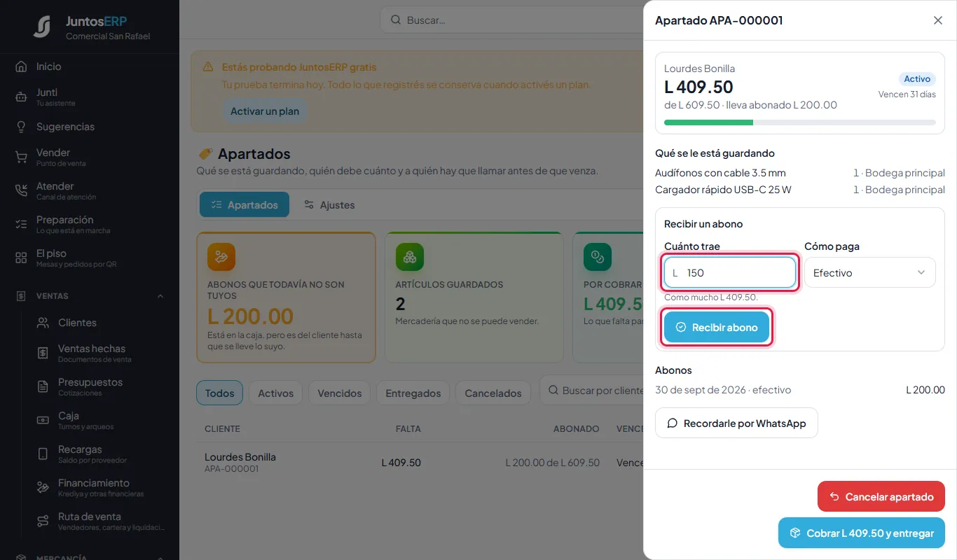Filter list by Todos
The width and height of the screenshot is (957, 560).
click(x=219, y=393)
